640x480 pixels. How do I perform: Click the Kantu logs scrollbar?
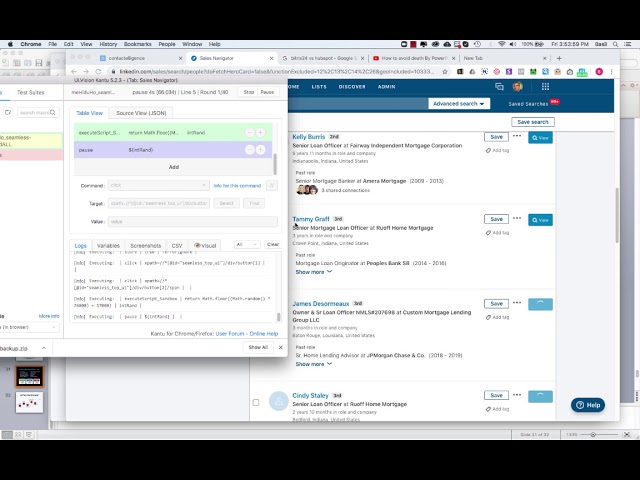click(x=278, y=317)
